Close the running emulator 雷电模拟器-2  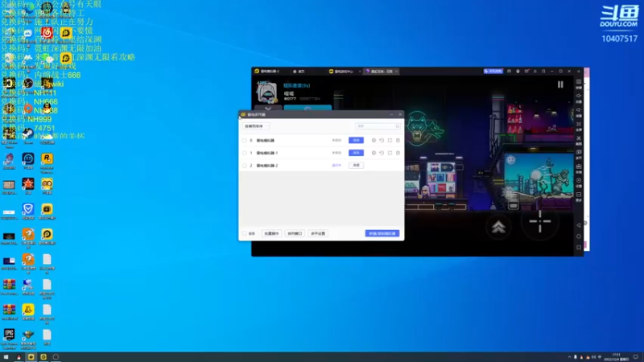click(x=356, y=166)
